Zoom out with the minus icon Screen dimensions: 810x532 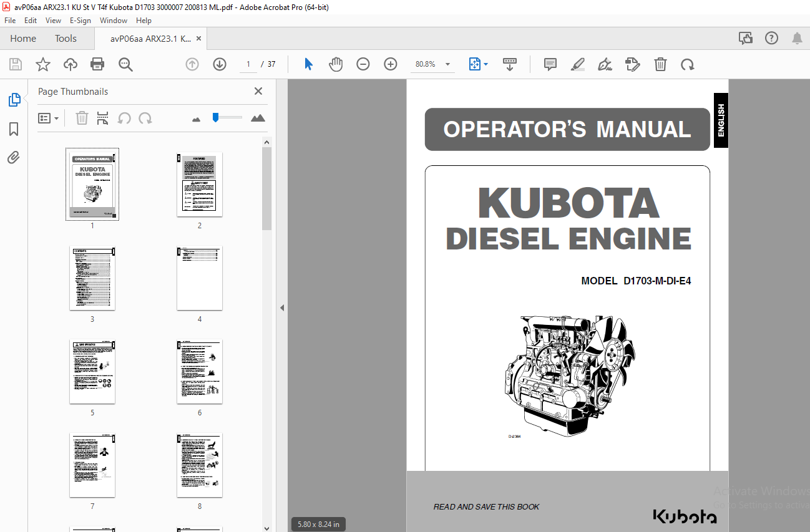tap(363, 64)
